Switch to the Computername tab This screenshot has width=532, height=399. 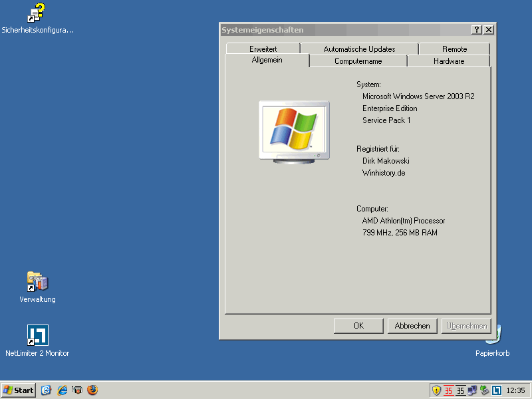click(358, 61)
